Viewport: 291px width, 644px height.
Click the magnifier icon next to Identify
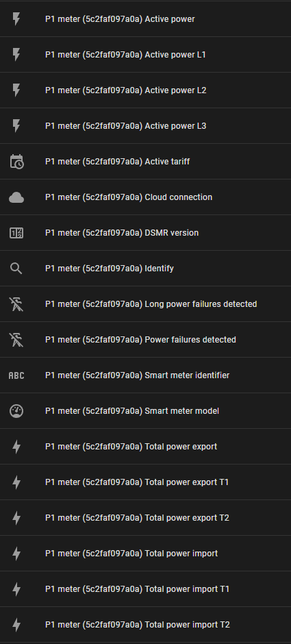coord(16,269)
